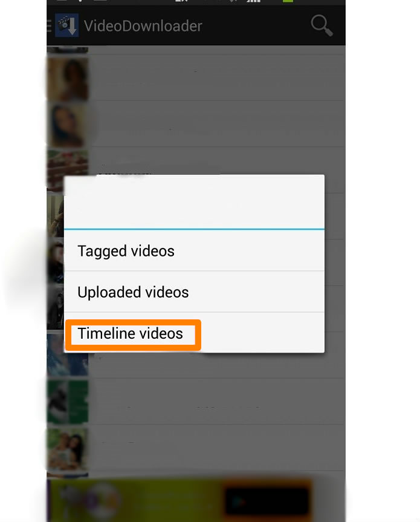The height and width of the screenshot is (522, 420).
Task: Tap the green battery status icon
Action: [288, 1]
